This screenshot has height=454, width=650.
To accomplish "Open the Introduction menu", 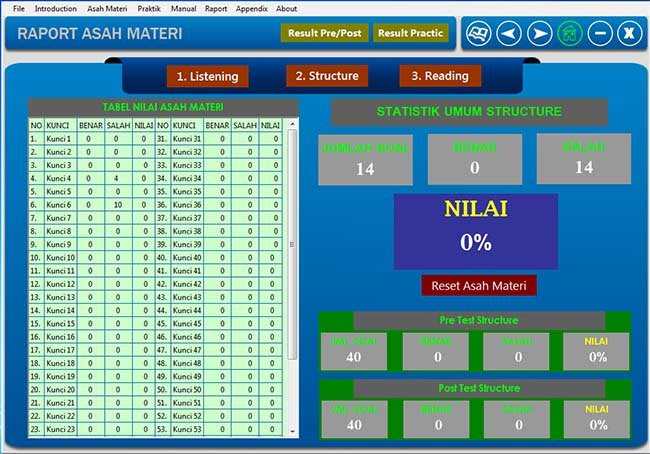I will 56,8.
